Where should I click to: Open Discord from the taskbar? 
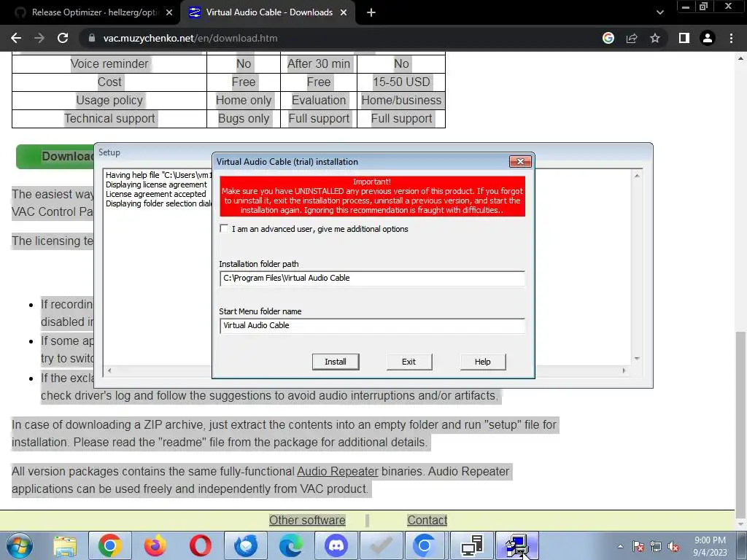pyautogui.click(x=336, y=545)
